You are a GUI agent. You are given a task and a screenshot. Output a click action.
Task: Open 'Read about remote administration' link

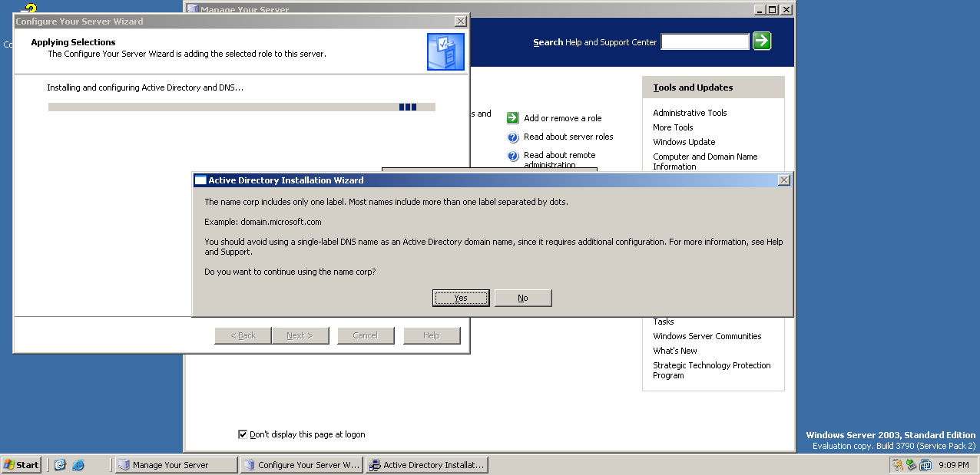pyautogui.click(x=559, y=160)
